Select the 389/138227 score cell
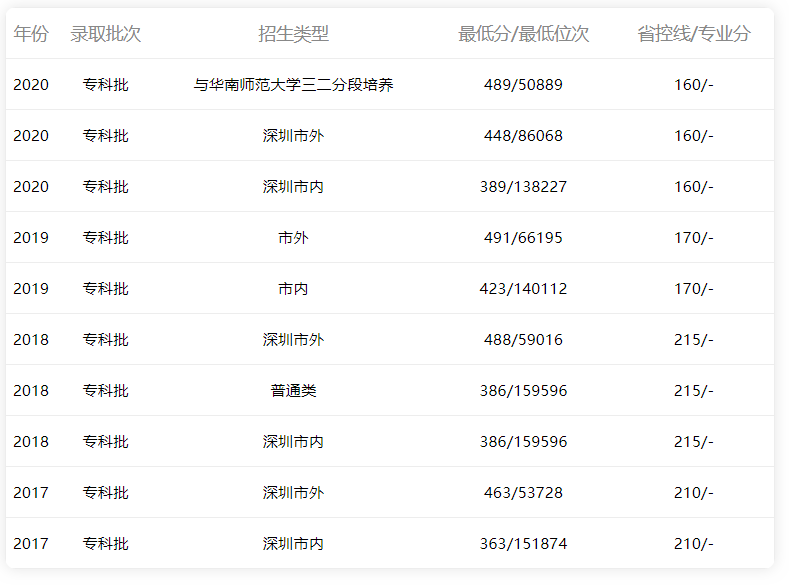The height and width of the screenshot is (587, 789). tap(523, 187)
